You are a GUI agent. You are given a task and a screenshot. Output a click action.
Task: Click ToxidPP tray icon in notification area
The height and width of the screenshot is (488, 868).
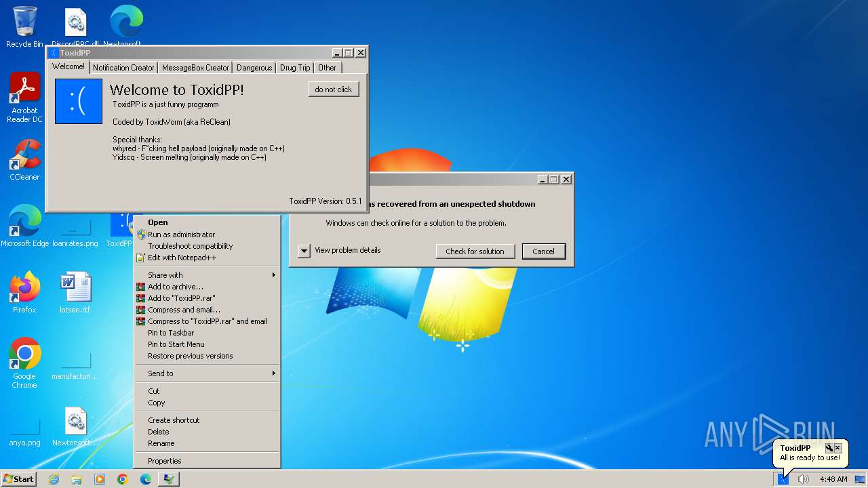click(783, 479)
